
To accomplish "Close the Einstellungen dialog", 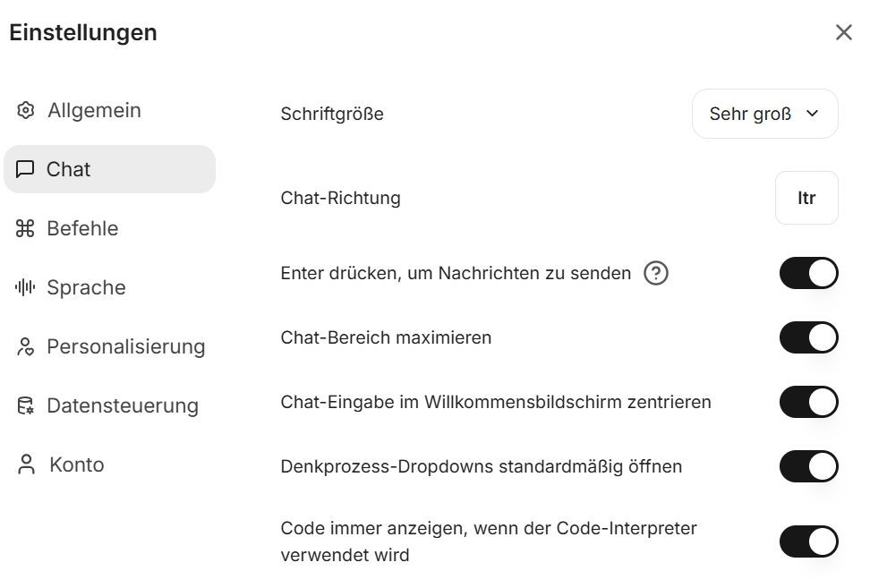I will (843, 33).
